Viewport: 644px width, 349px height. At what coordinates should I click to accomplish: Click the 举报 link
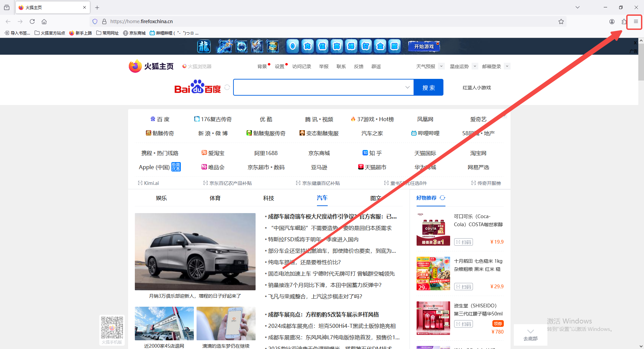[x=324, y=66]
